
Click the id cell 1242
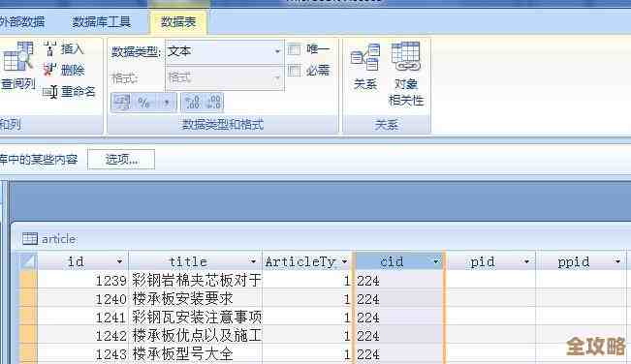pos(83,336)
